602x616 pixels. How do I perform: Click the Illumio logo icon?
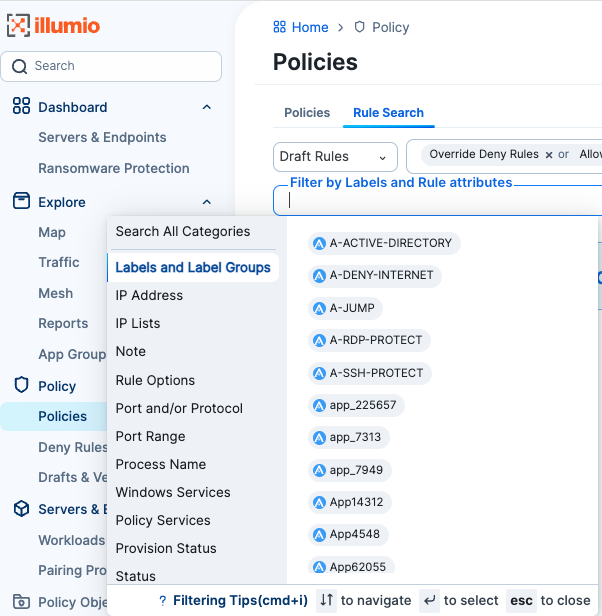(x=19, y=25)
